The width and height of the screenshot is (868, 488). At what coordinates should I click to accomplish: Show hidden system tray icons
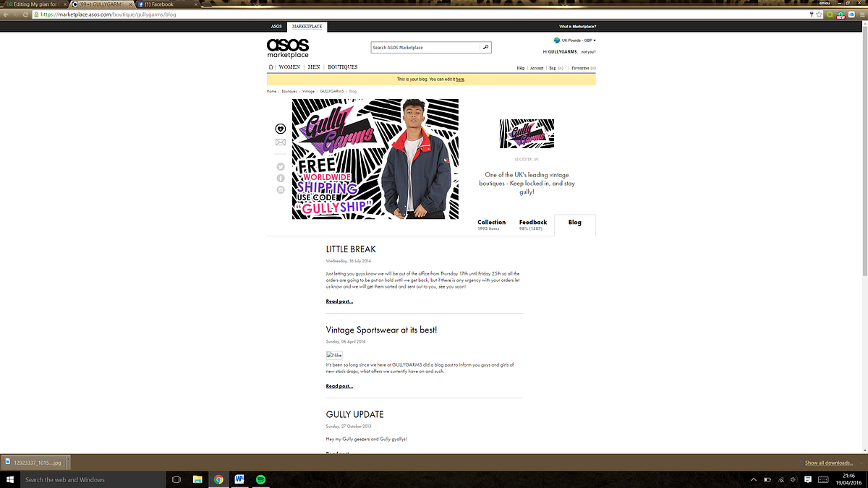coord(754,479)
